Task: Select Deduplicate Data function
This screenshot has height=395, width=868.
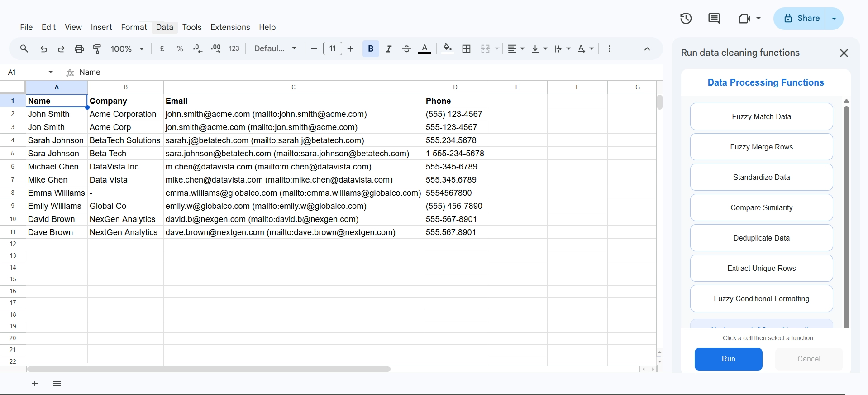Action: 761,238
